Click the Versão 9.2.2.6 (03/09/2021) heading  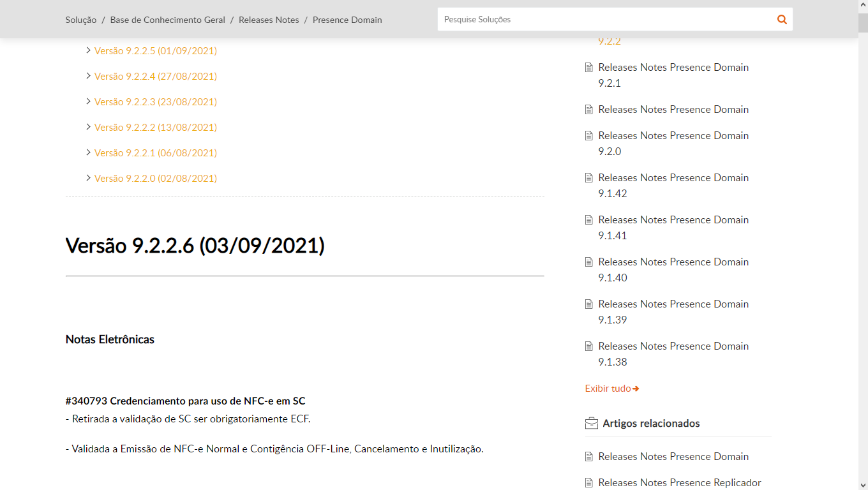(x=195, y=245)
